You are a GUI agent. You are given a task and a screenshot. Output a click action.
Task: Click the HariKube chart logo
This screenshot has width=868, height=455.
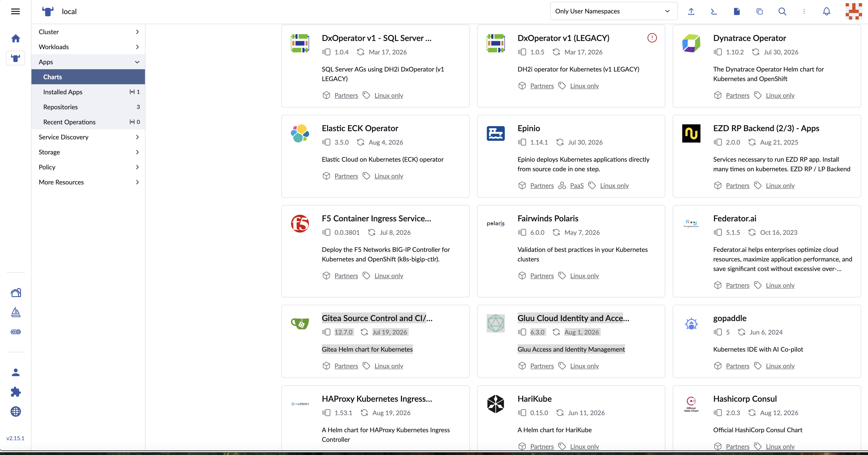(x=496, y=404)
